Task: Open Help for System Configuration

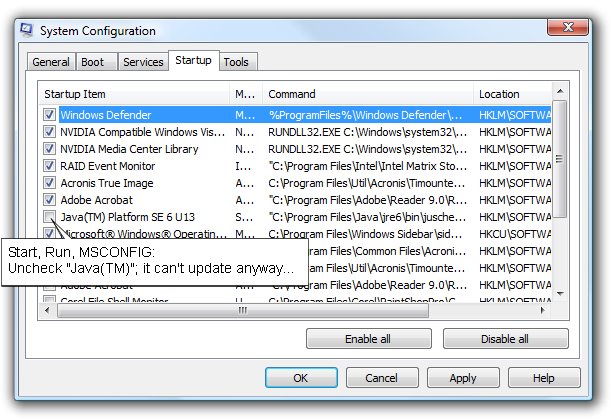Action: tap(544, 378)
